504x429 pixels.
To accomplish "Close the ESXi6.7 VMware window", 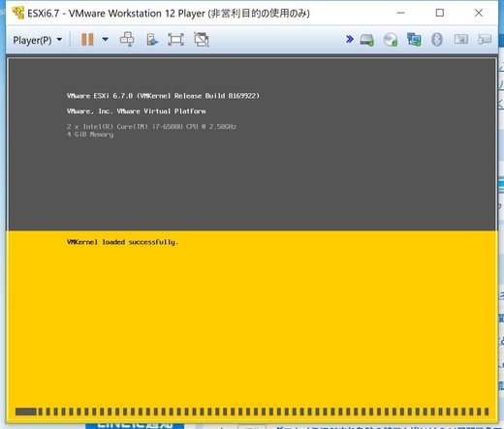I will (479, 13).
